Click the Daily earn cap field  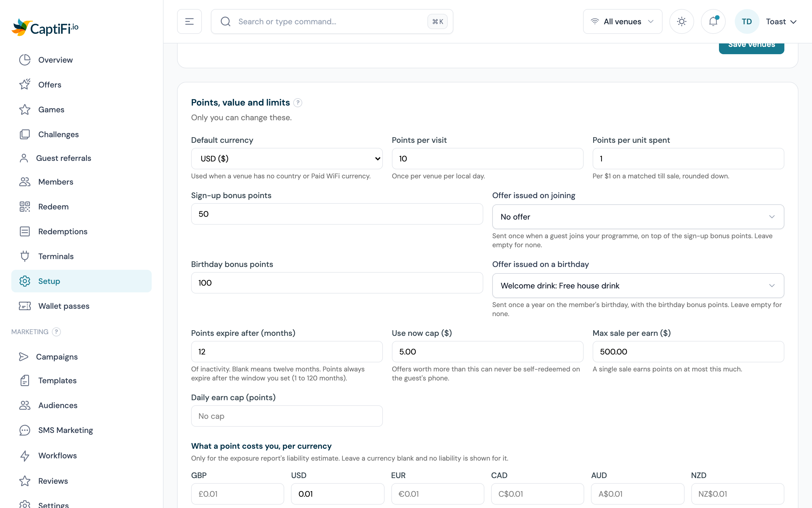(287, 416)
